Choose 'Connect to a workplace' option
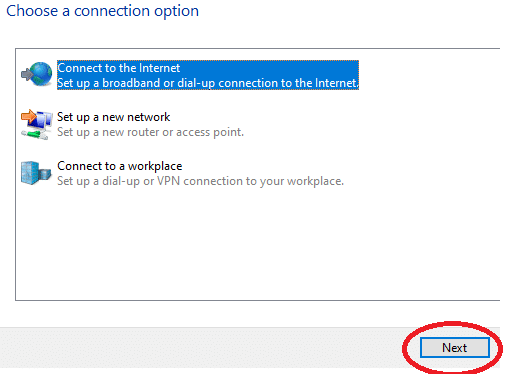The image size is (507, 374). pyautogui.click(x=120, y=166)
